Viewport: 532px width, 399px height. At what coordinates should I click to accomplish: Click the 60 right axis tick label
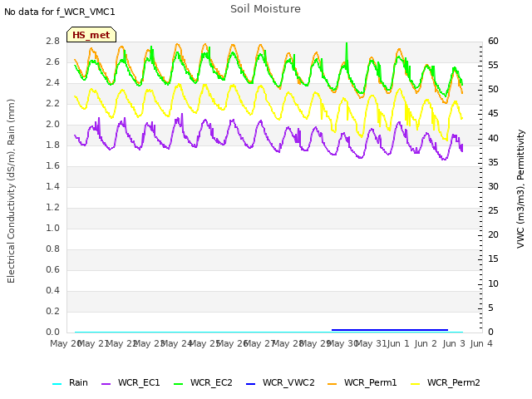tap(493, 41)
